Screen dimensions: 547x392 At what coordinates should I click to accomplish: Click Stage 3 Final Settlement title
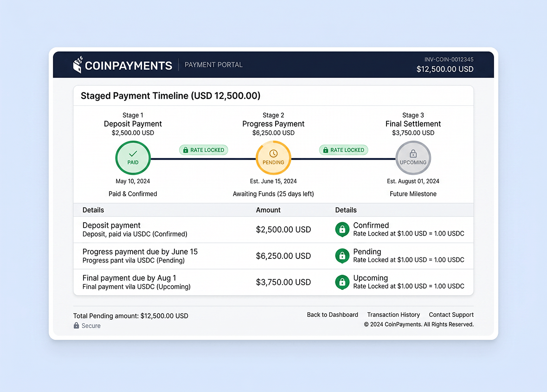pyautogui.click(x=413, y=124)
